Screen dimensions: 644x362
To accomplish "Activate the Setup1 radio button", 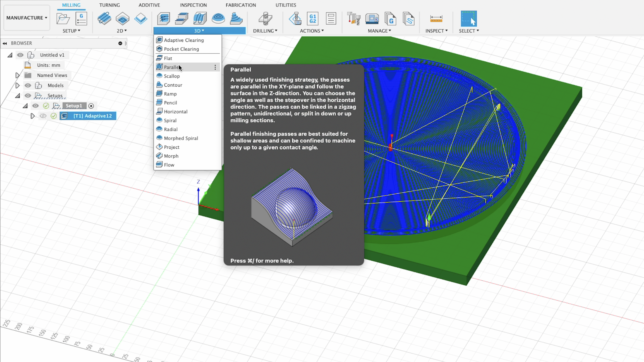I will pos(91,106).
